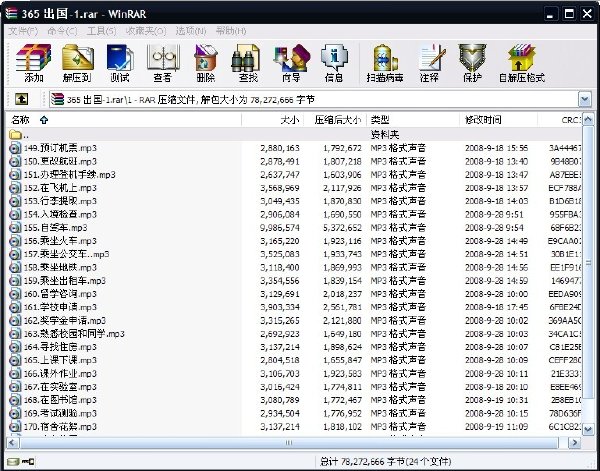Click the status bar drive icon

coord(15,461)
